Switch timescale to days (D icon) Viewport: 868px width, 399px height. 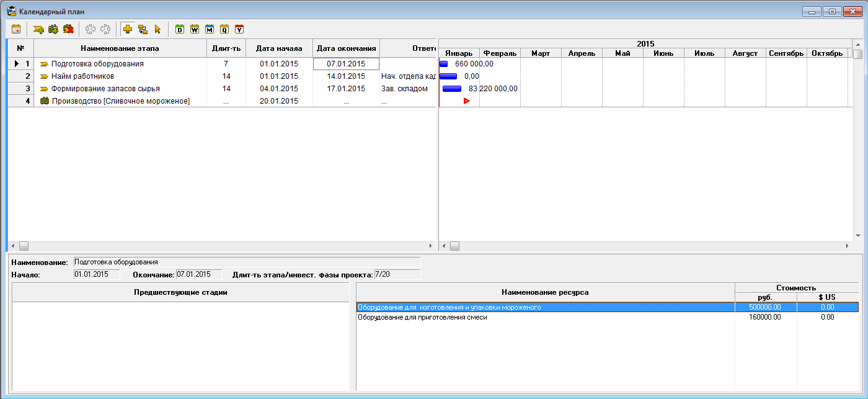(x=180, y=29)
